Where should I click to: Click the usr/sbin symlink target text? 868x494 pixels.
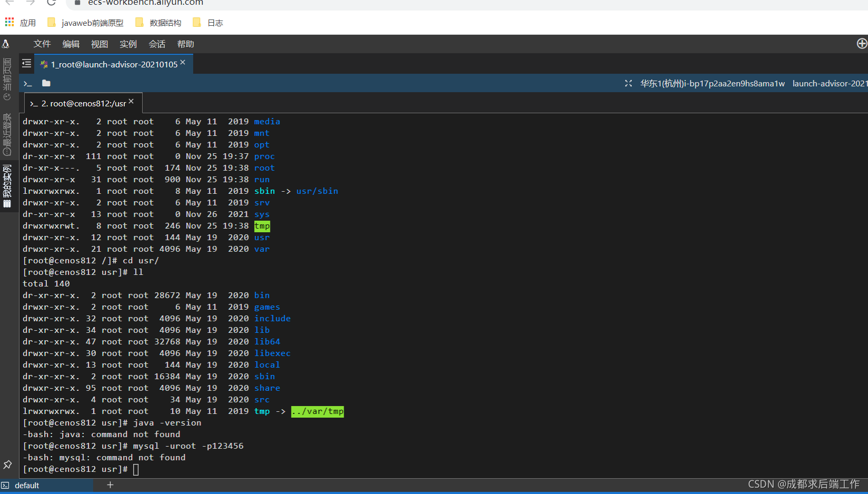click(317, 191)
